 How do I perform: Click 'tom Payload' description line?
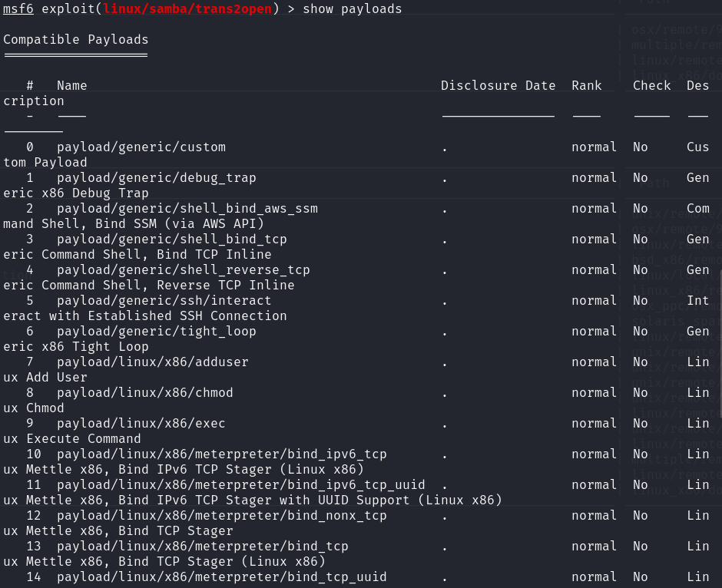(x=45, y=163)
